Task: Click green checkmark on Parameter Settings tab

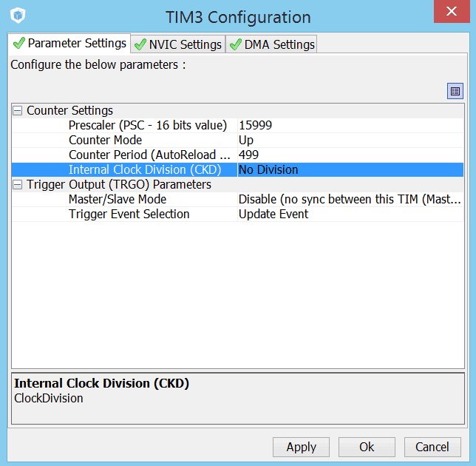Action: (x=18, y=44)
